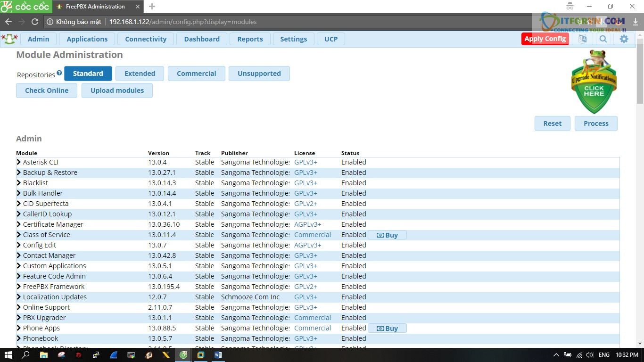Open the gear settings icon in FreePBX toolbar
644x362 pixels.
pos(624,39)
